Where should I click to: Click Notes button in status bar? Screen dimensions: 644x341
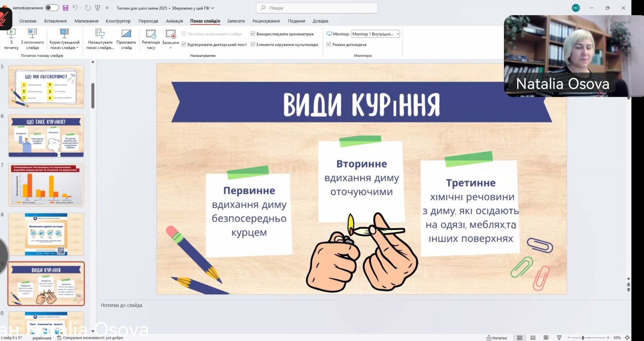(497, 338)
